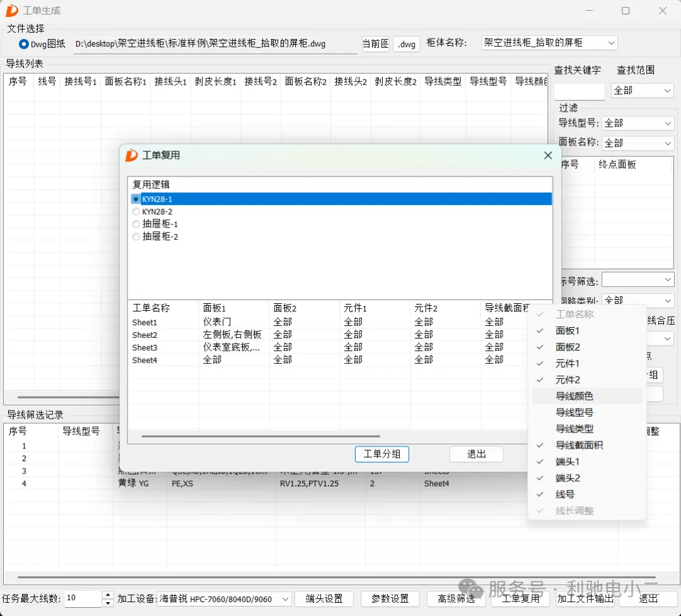The image size is (681, 616).
Task: Select the Sheet4 work order row
Action: 327,360
